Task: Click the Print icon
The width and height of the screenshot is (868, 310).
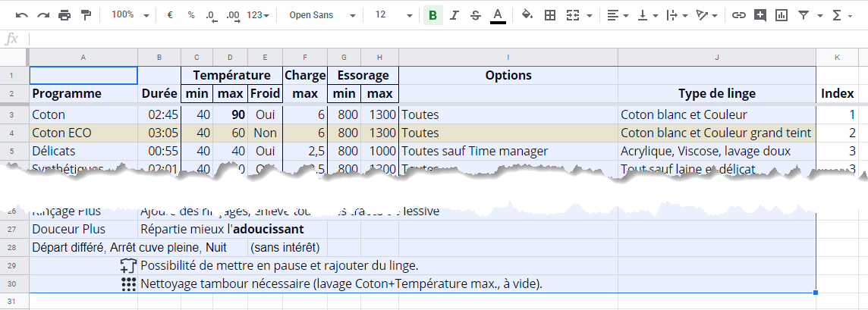Action: point(64,15)
